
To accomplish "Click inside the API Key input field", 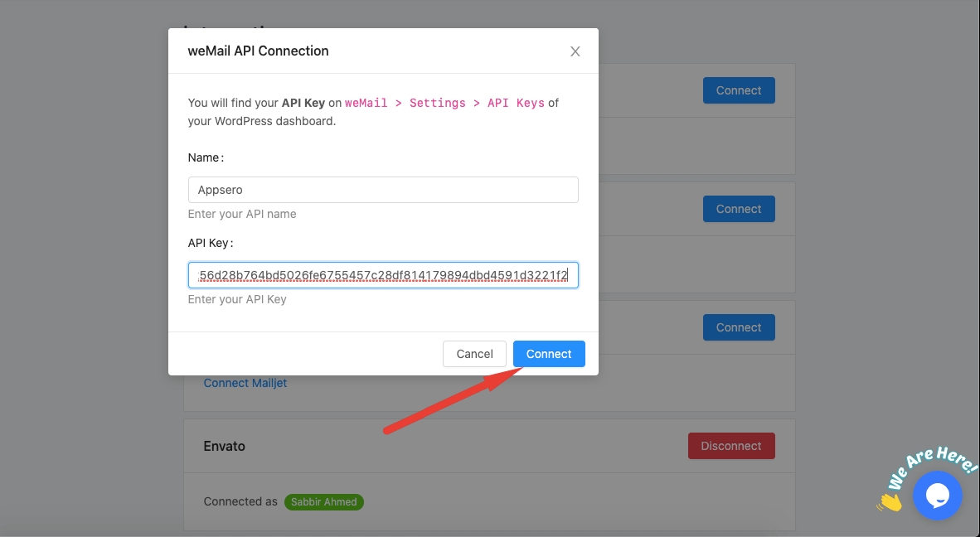I will click(x=383, y=274).
